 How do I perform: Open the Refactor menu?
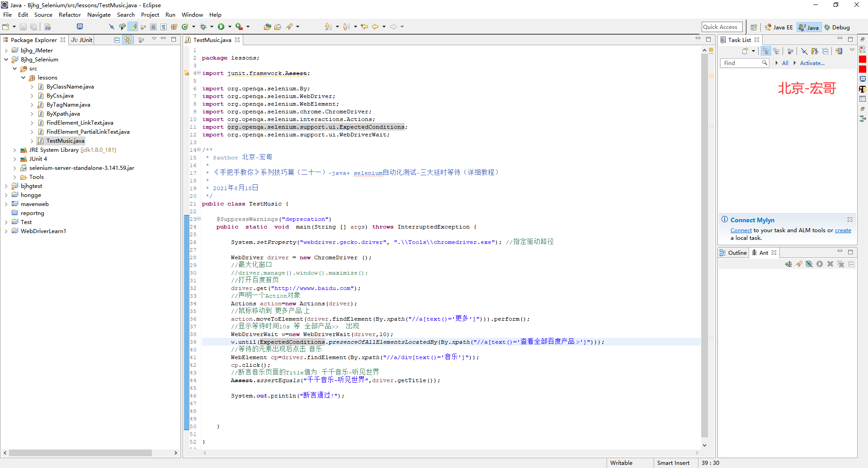click(x=70, y=14)
